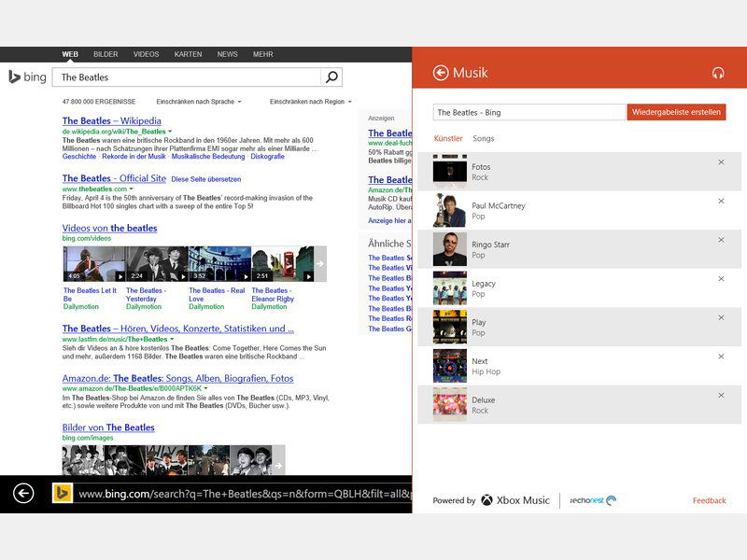Viewport: 747px width, 560px height.
Task: Select the WEB tab
Action: point(70,54)
